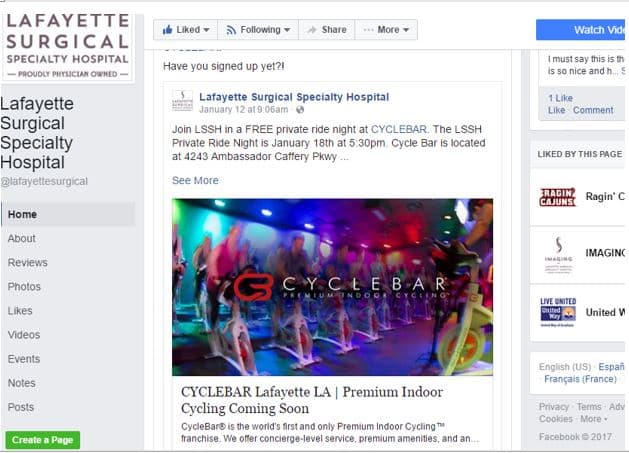Viewport: 629px width, 453px height.
Task: Click the Ragin' Cajuns logo icon
Action: click(558, 197)
